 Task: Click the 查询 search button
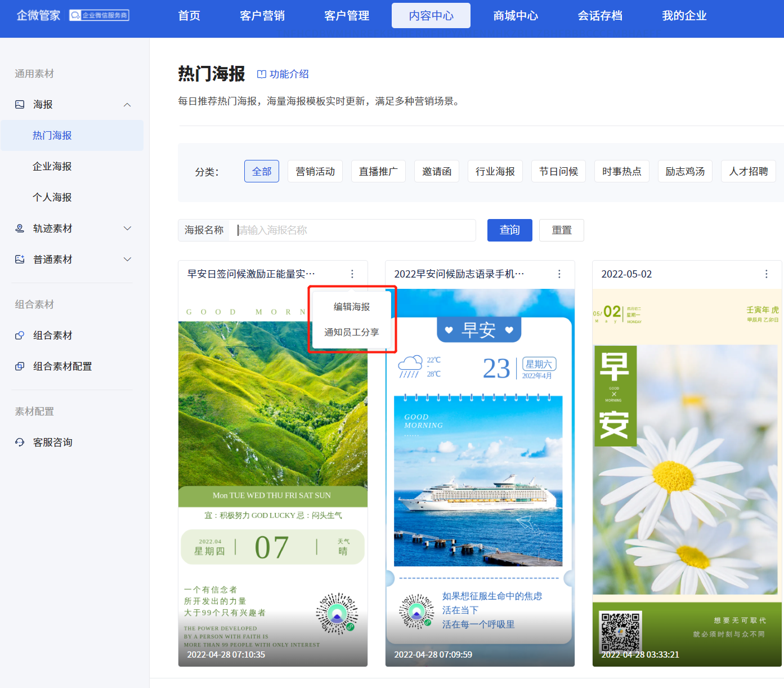510,230
